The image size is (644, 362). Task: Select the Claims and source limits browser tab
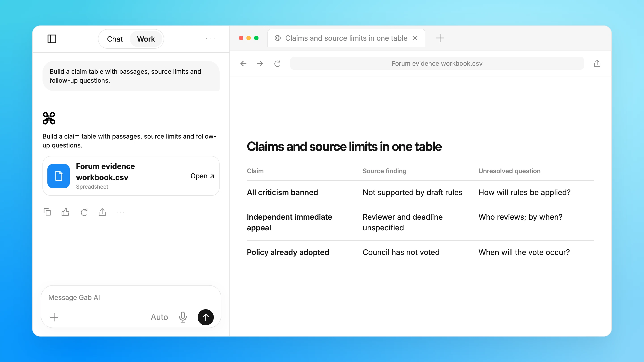pyautogui.click(x=346, y=38)
